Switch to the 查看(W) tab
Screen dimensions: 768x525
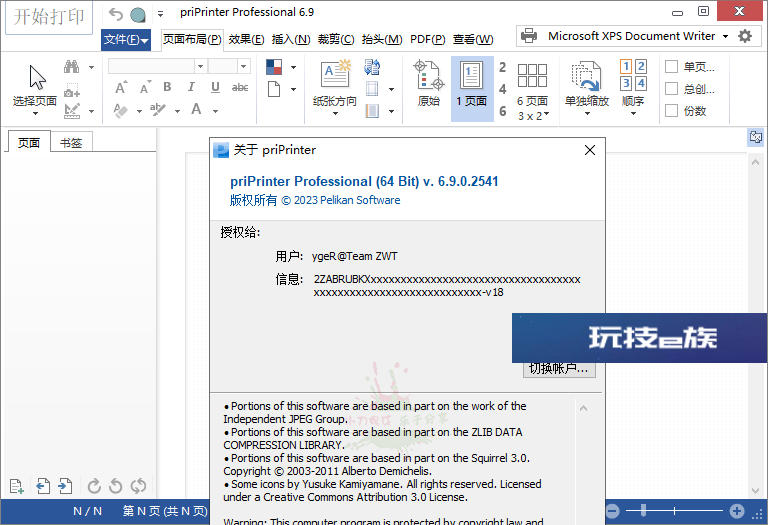[x=473, y=39]
